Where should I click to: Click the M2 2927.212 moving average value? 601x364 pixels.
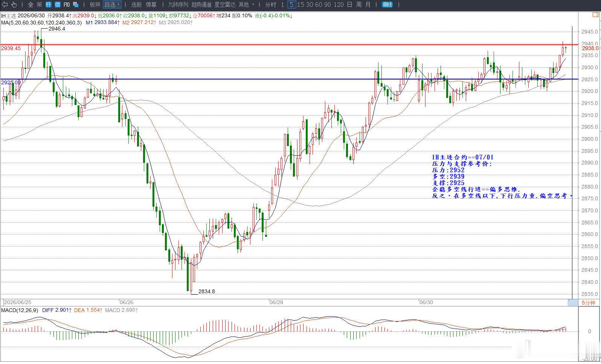point(139,23)
